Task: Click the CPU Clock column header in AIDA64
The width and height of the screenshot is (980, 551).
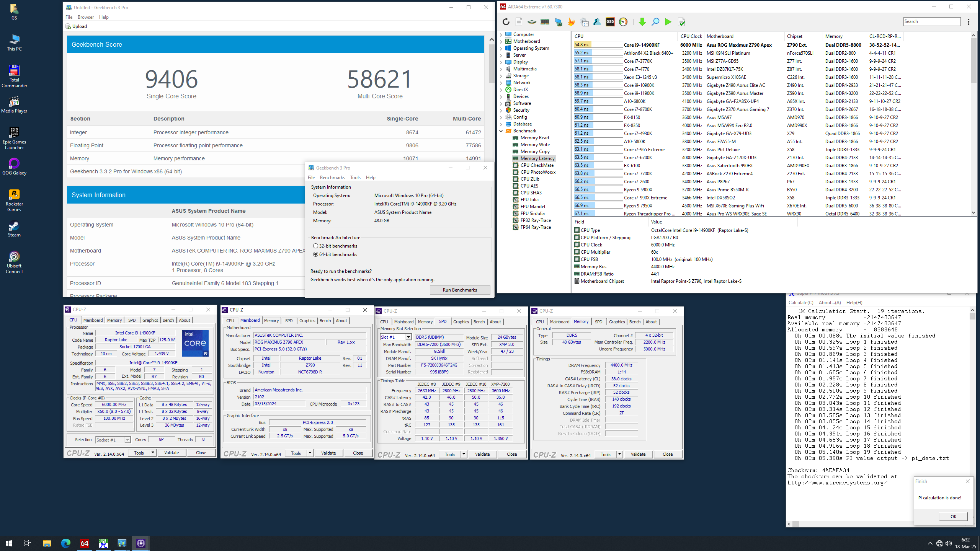Action: (691, 36)
